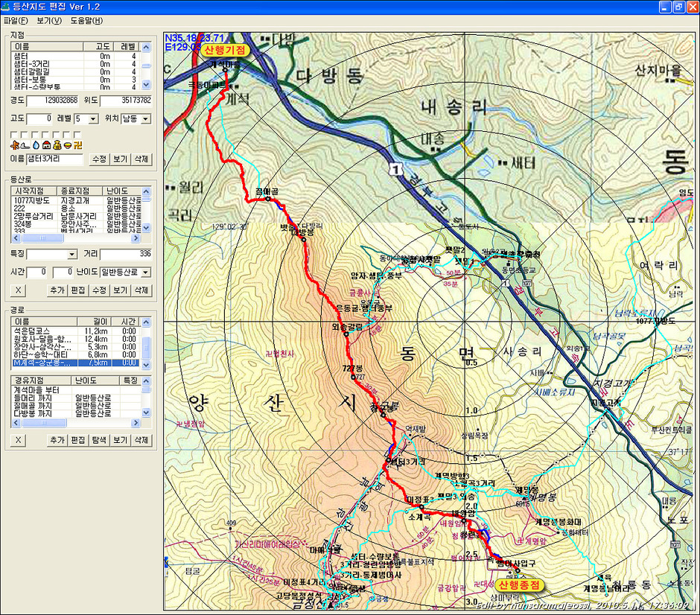The width and height of the screenshot is (700, 615).
Task: Click horizontal scrollbar thumb in 등산로 list
Action: [43, 238]
